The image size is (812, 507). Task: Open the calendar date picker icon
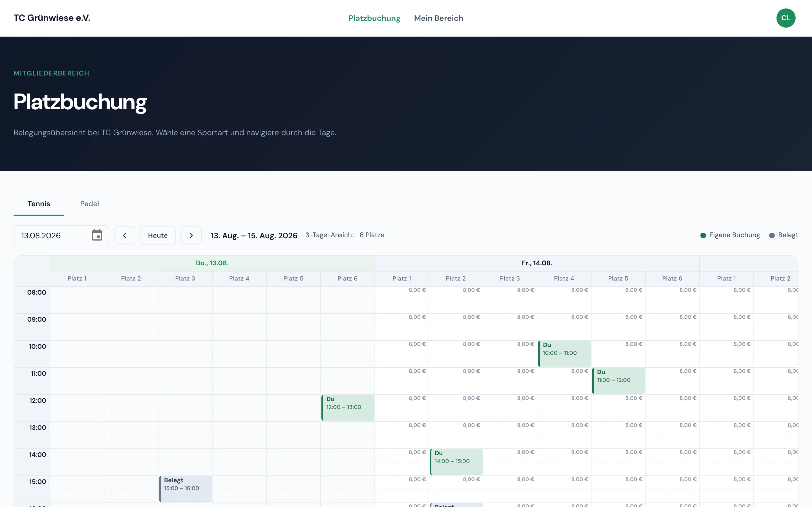(97, 235)
